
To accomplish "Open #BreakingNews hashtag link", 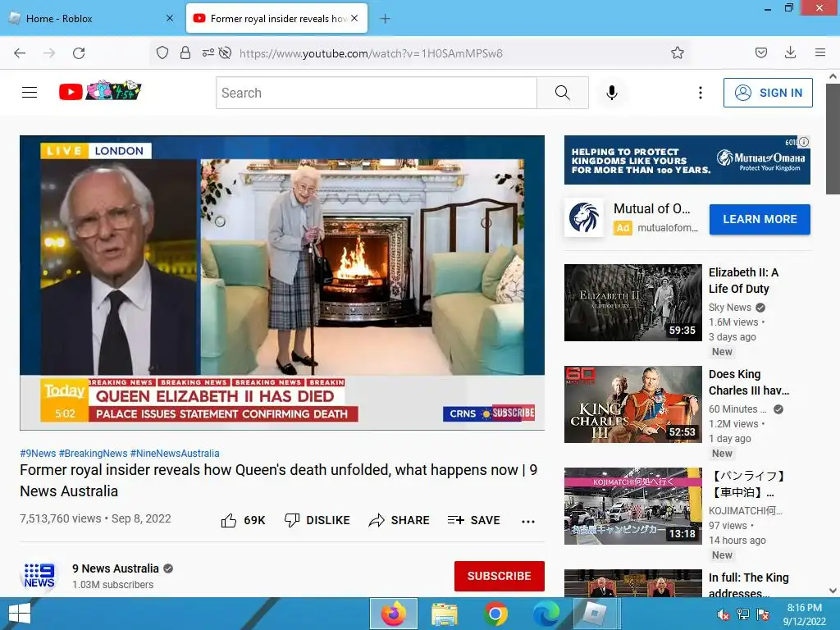I will click(94, 453).
